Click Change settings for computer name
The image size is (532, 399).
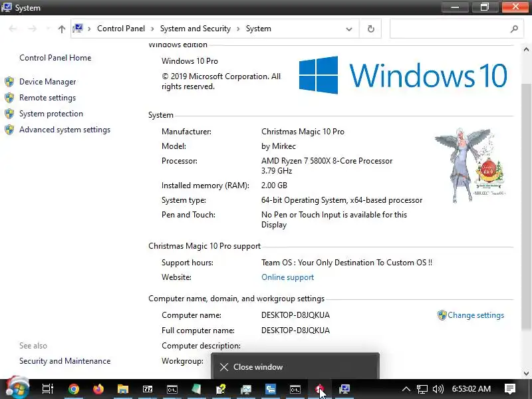[475, 315]
